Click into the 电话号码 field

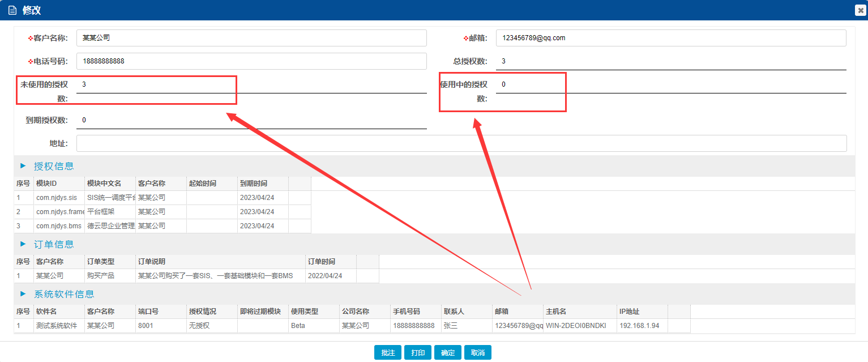tap(251, 61)
